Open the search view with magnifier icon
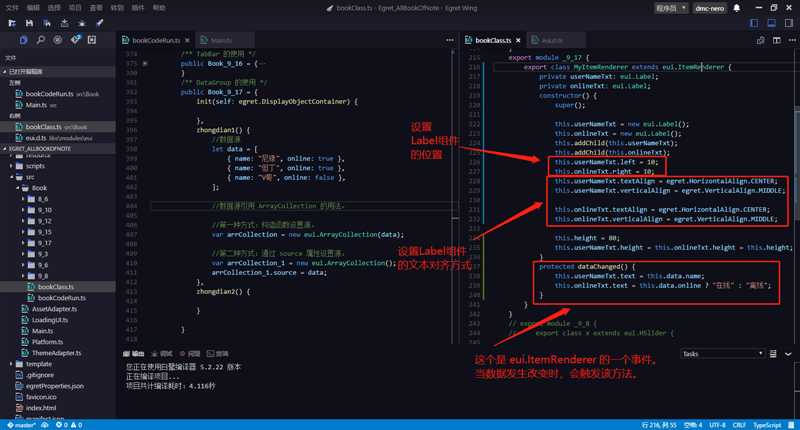This screenshot has width=800, height=430. pyautogui.click(x=40, y=40)
